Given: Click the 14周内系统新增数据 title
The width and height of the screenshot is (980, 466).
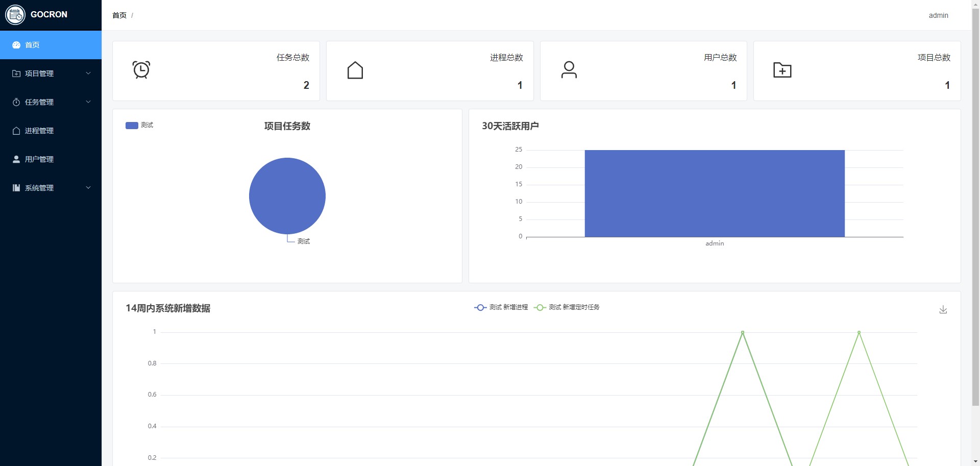Looking at the screenshot, I should click(168, 308).
